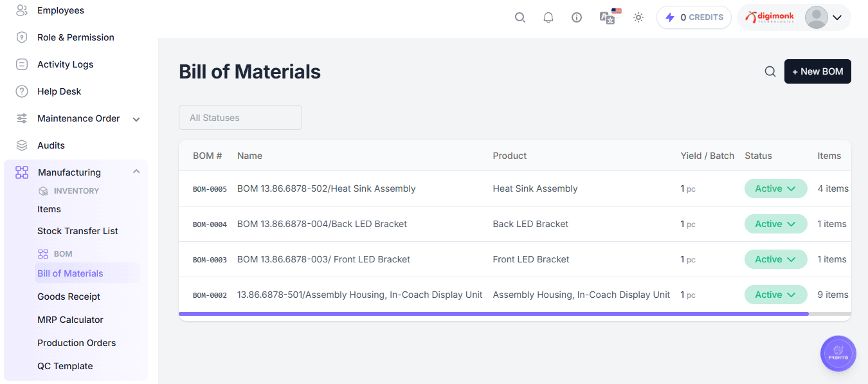
Task: Open notifications bell icon
Action: [x=548, y=17]
